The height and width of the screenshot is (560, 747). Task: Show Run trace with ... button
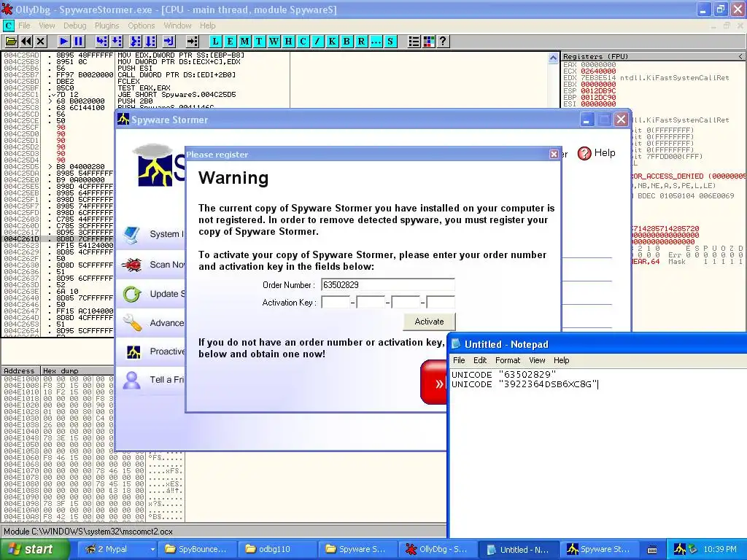pyautogui.click(x=376, y=42)
